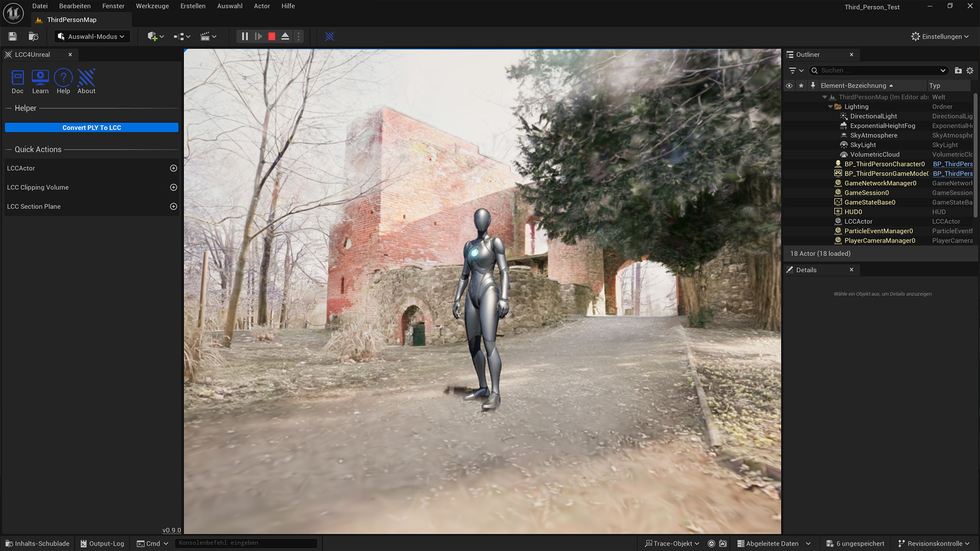
Task: Click the star favorites column header
Action: click(801, 86)
